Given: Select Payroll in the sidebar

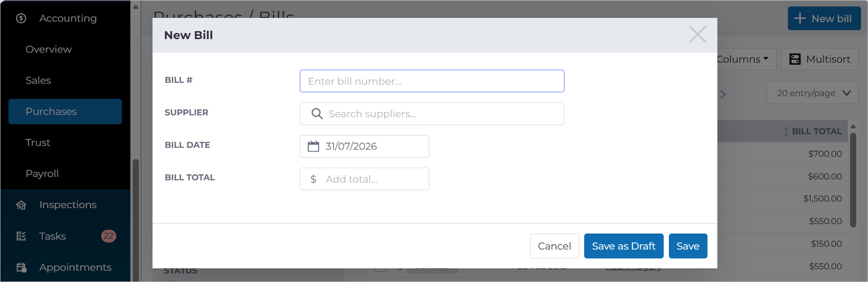Looking at the screenshot, I should point(42,174).
